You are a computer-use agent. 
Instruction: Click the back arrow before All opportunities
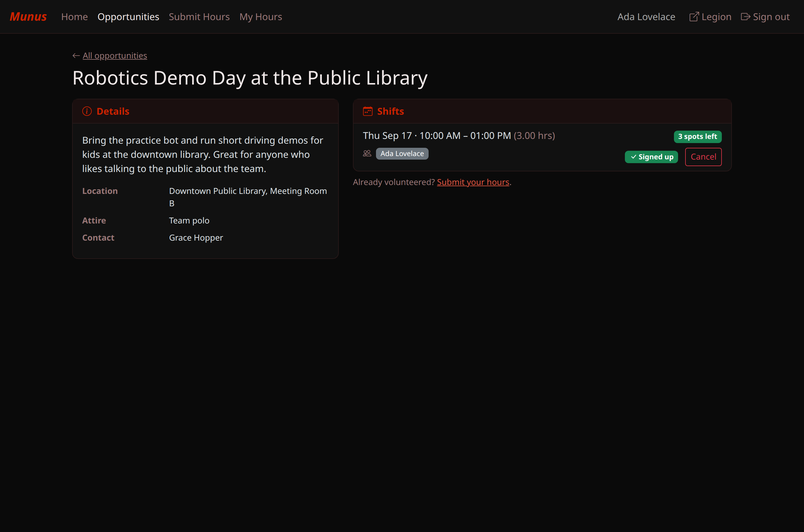click(76, 56)
